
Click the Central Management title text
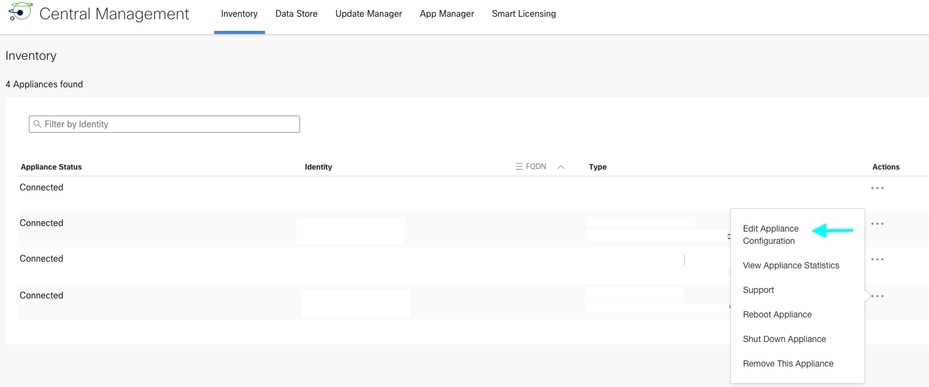(x=114, y=14)
